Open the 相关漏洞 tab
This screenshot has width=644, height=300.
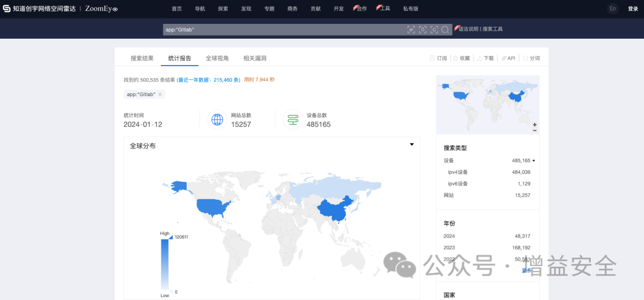(x=255, y=58)
